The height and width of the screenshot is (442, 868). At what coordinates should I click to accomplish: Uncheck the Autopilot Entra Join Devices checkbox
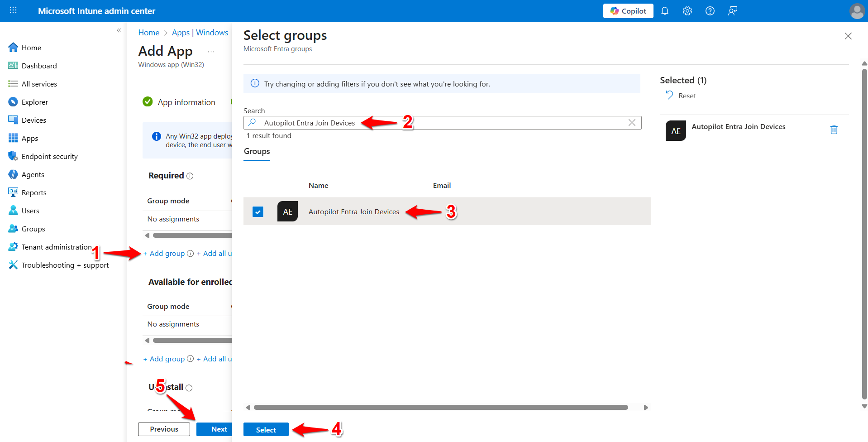(258, 211)
